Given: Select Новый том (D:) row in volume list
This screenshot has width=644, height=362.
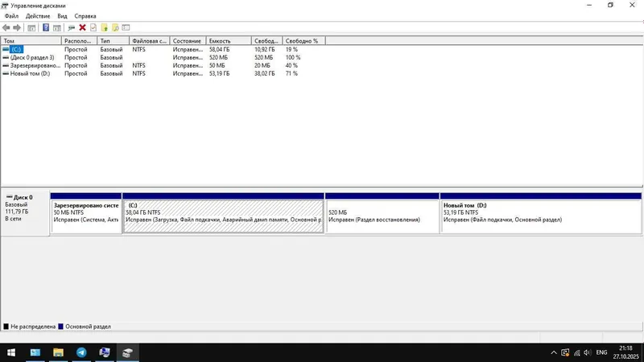Looking at the screenshot, I should pyautogui.click(x=163, y=73).
